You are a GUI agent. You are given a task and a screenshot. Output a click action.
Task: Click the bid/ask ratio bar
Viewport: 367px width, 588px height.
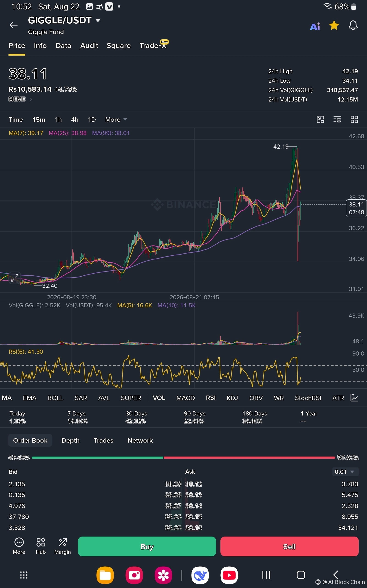coord(183,458)
